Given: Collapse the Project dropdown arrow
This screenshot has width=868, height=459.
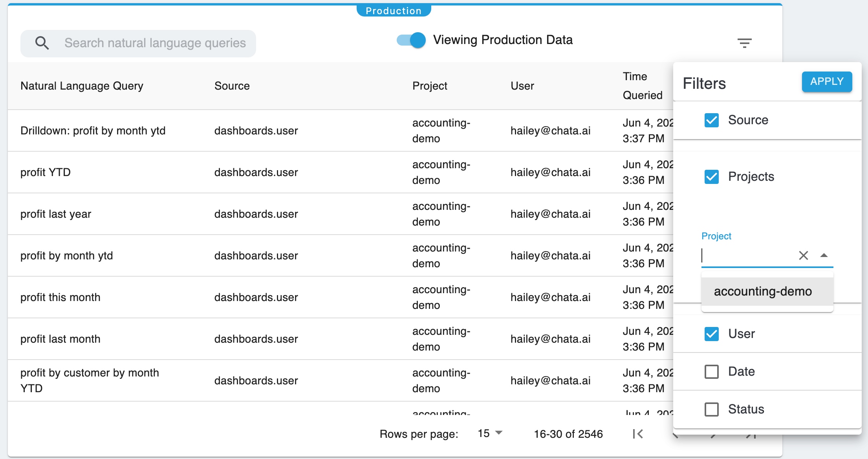Looking at the screenshot, I should (824, 255).
